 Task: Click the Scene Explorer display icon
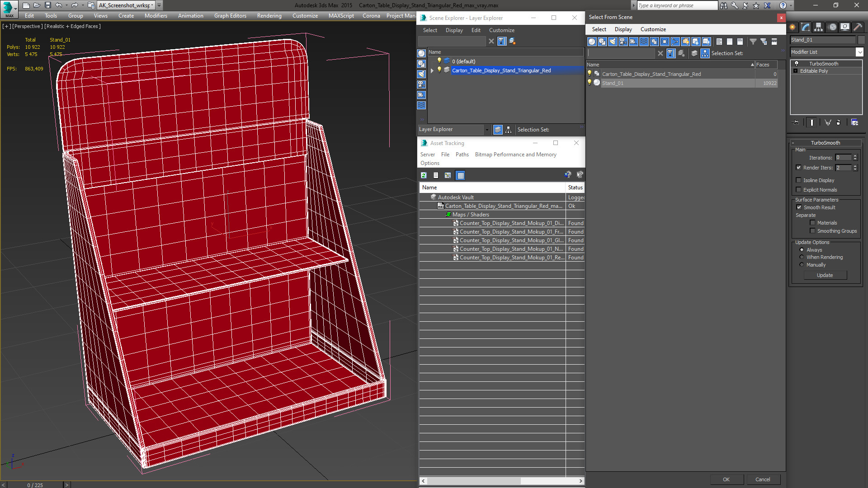(454, 30)
